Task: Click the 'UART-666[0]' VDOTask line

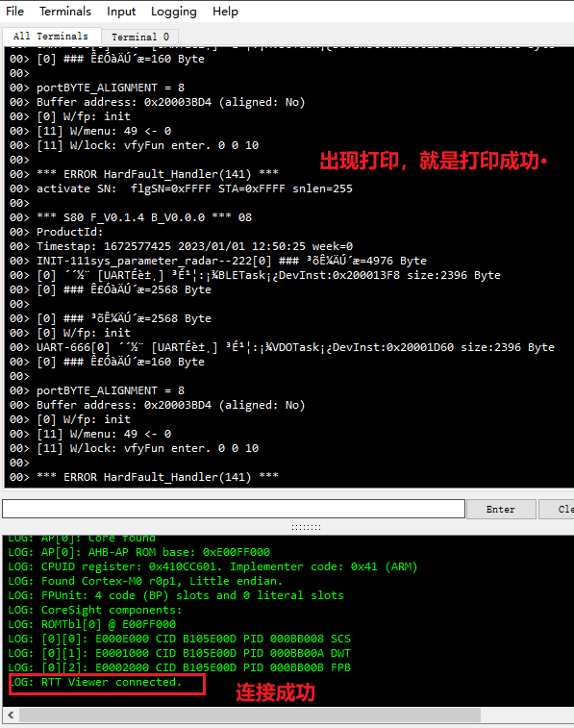Action: 282,347
